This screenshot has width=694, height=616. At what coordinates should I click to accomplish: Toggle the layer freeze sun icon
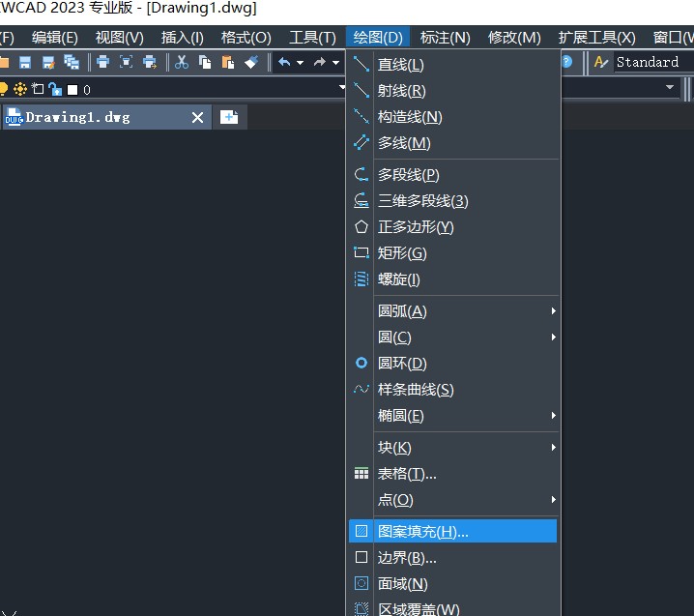(20, 90)
